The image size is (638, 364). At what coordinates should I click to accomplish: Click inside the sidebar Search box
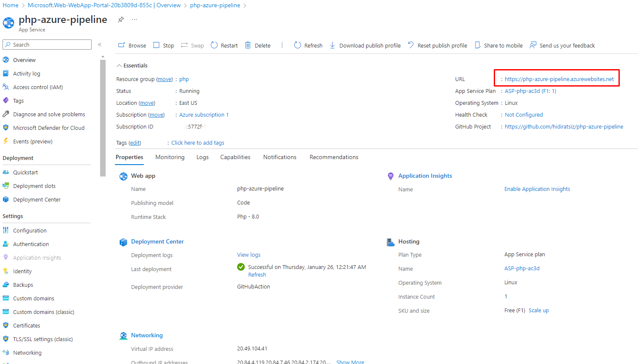(x=47, y=45)
